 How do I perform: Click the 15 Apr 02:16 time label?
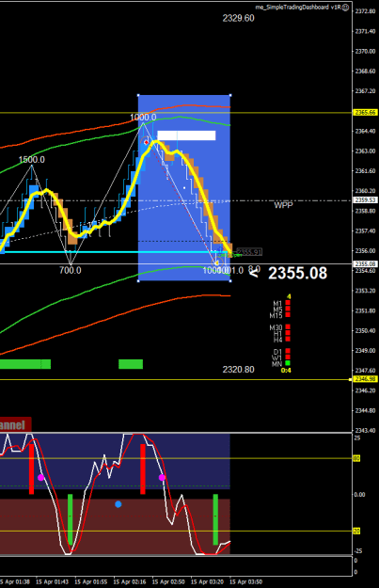pos(130,582)
